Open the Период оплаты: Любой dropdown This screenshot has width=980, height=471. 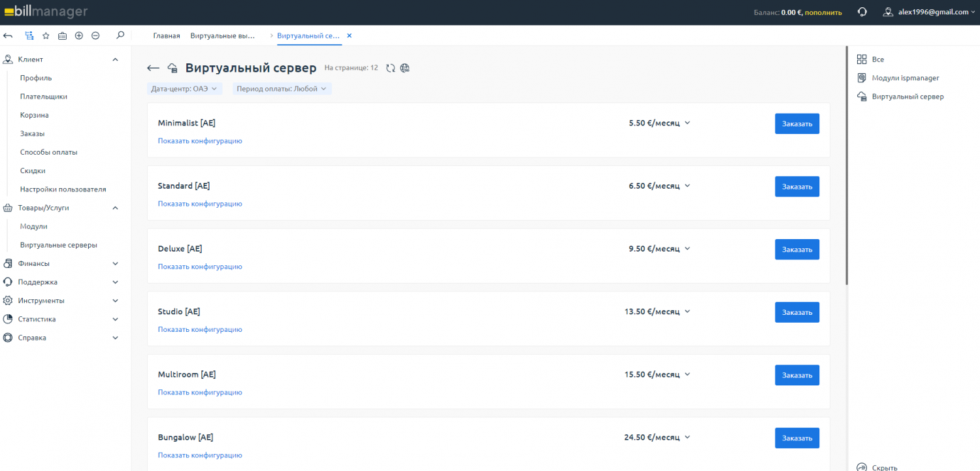[282, 89]
